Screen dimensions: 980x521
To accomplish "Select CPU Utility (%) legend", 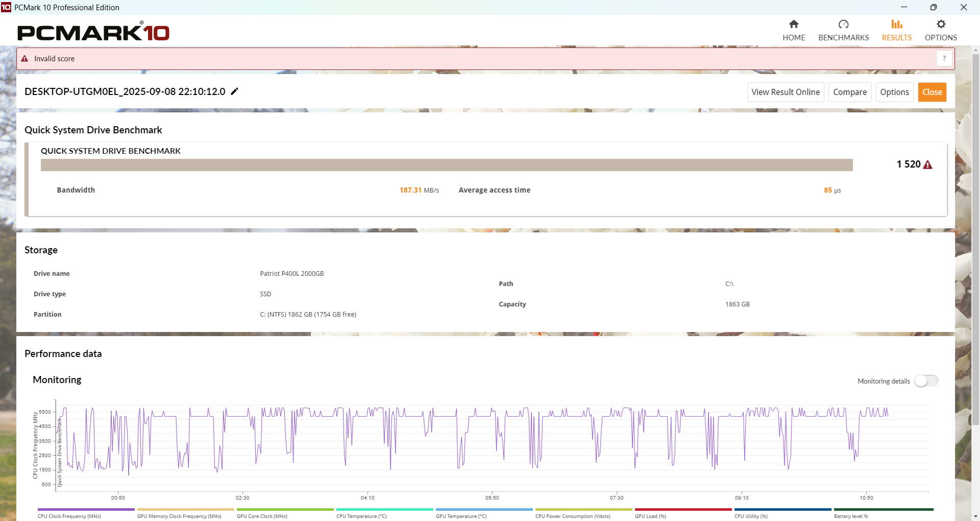I will pos(783,513).
